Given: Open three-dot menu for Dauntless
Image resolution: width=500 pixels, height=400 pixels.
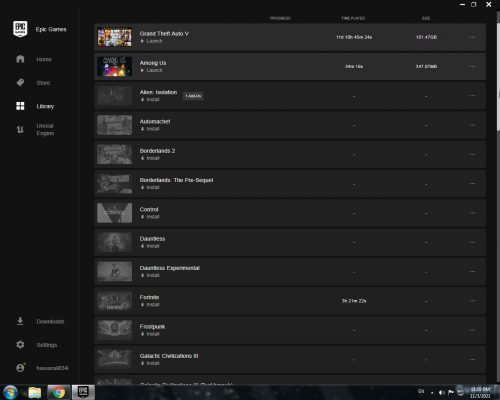Looking at the screenshot, I should 472,242.
